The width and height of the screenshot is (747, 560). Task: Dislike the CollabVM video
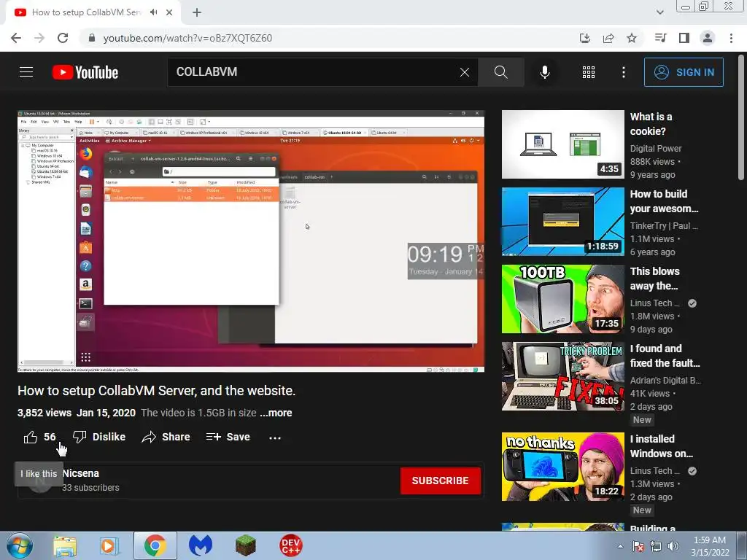[x=99, y=437]
